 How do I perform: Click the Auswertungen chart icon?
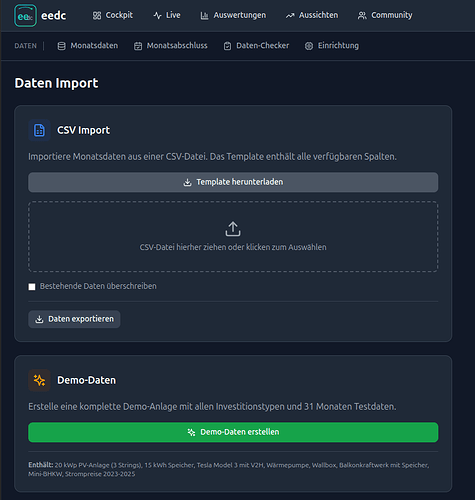(204, 16)
